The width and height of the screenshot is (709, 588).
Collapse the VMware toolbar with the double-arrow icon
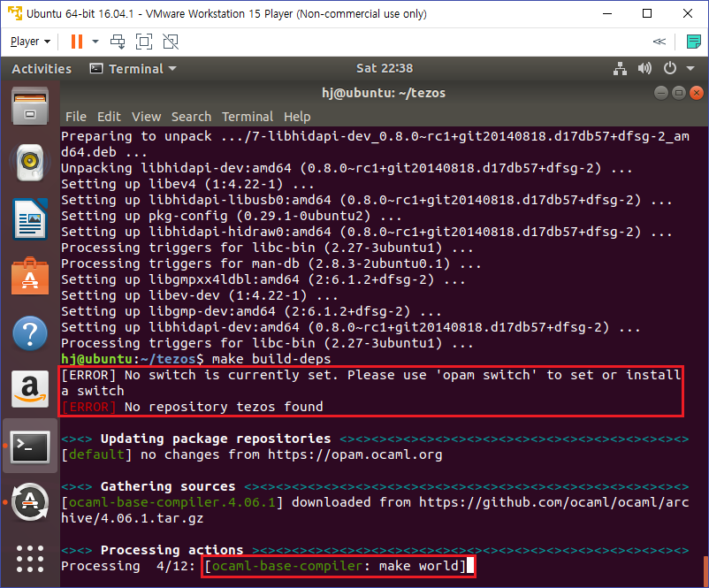pos(659,42)
